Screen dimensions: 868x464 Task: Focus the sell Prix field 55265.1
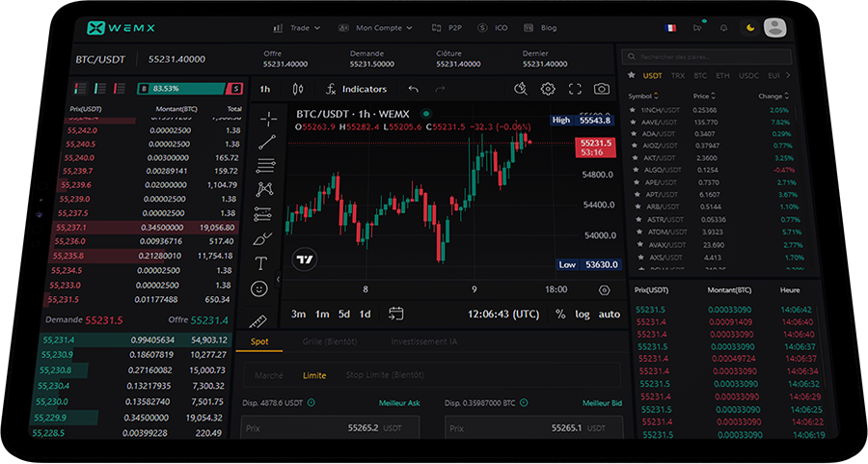534,428
